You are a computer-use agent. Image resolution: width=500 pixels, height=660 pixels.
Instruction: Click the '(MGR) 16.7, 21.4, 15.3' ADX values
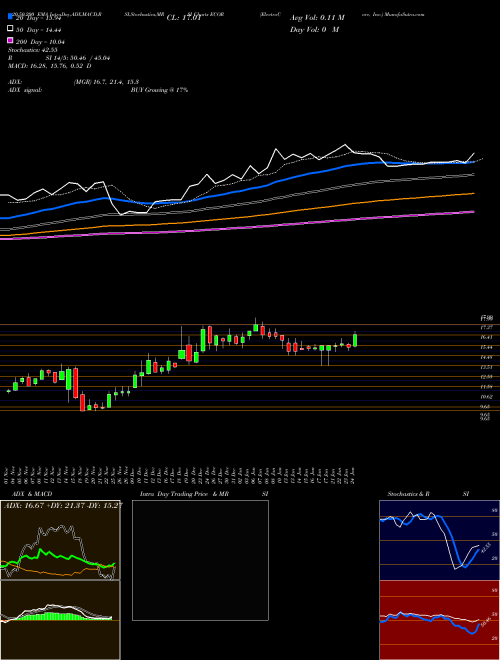106,82
